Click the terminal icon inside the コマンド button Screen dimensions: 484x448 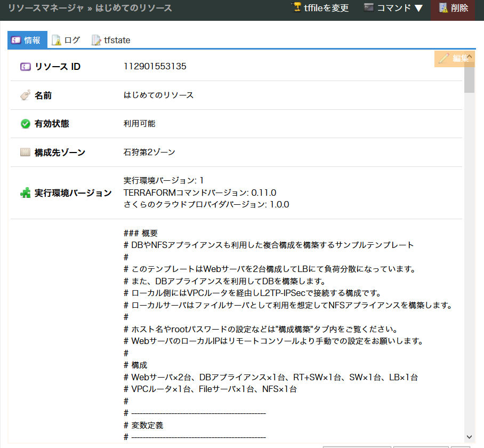(x=368, y=8)
